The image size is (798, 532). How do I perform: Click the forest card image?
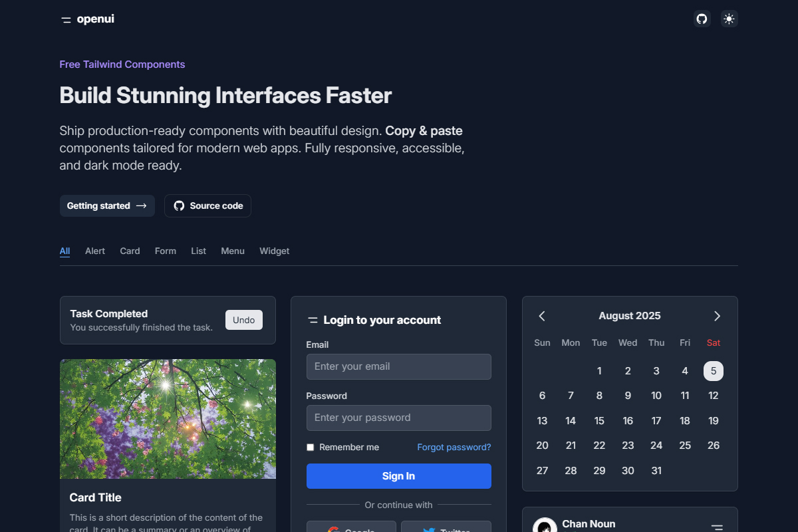pos(168,419)
